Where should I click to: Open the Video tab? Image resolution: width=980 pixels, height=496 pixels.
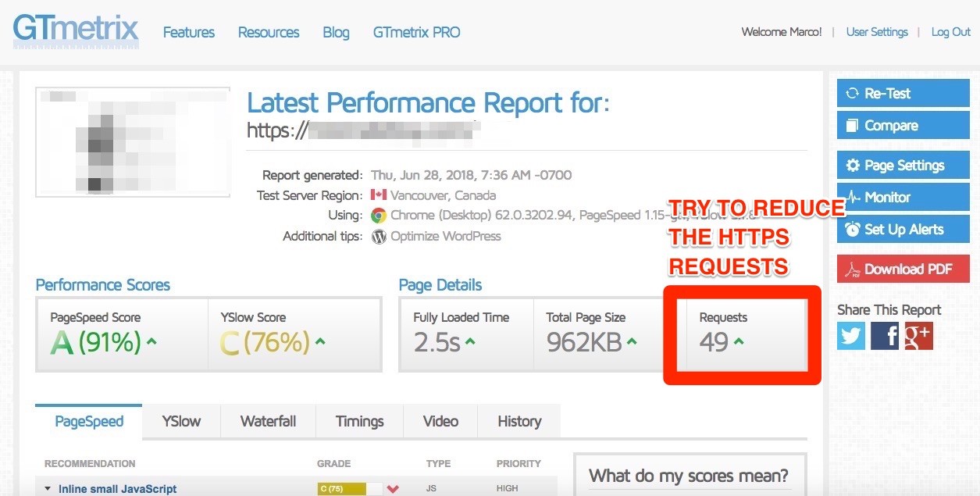coord(440,421)
